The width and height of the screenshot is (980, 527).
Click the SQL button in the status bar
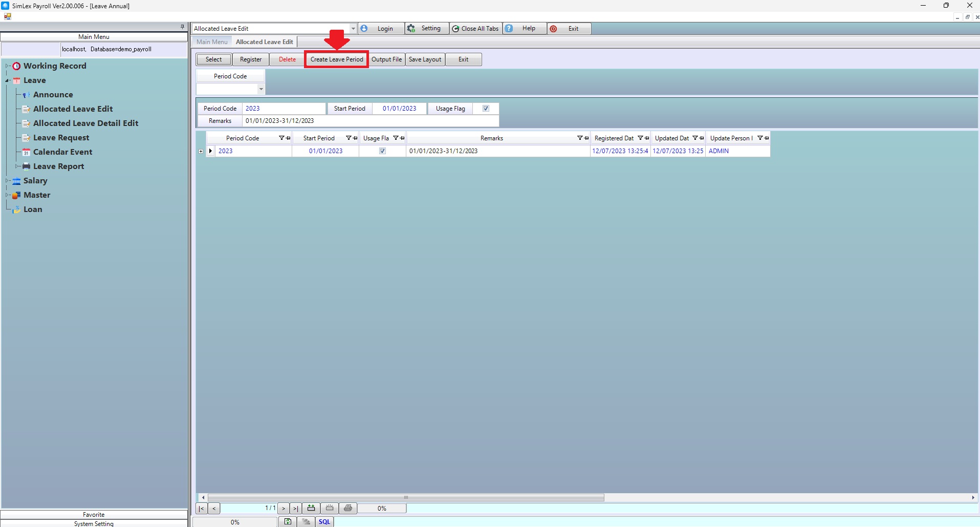[x=324, y=522]
